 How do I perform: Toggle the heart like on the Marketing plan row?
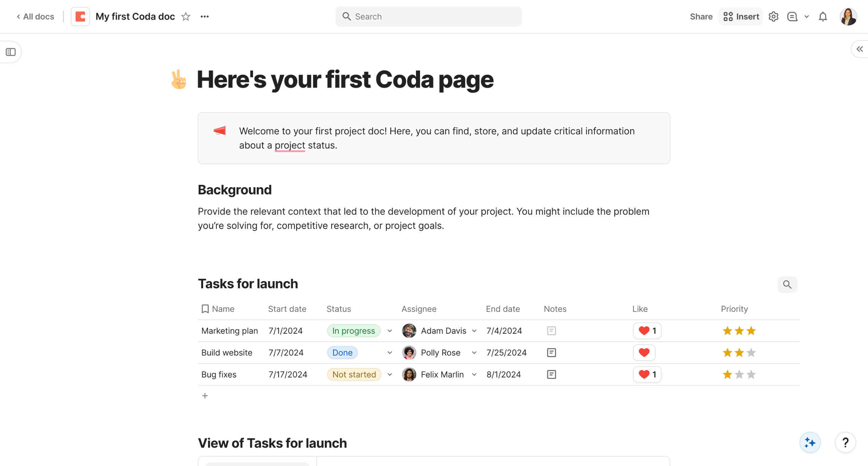pyautogui.click(x=644, y=331)
